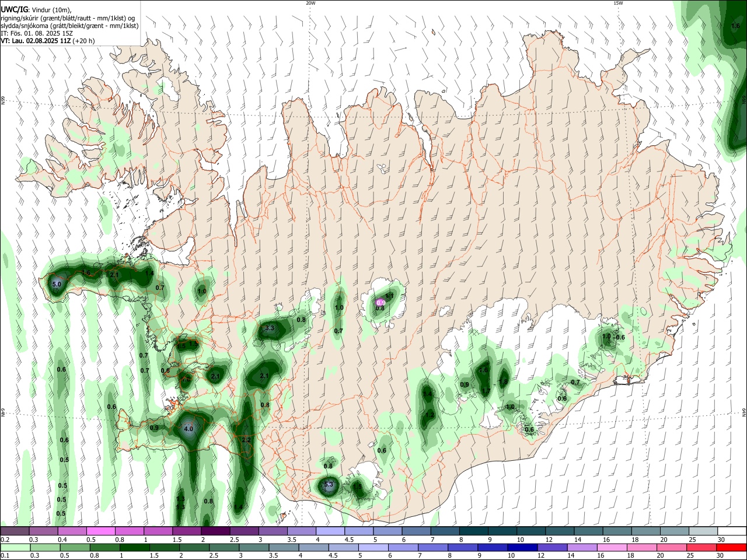Click the darkest purple snow swatch after label 2
This screenshot has height=560, width=747.
pos(215,531)
